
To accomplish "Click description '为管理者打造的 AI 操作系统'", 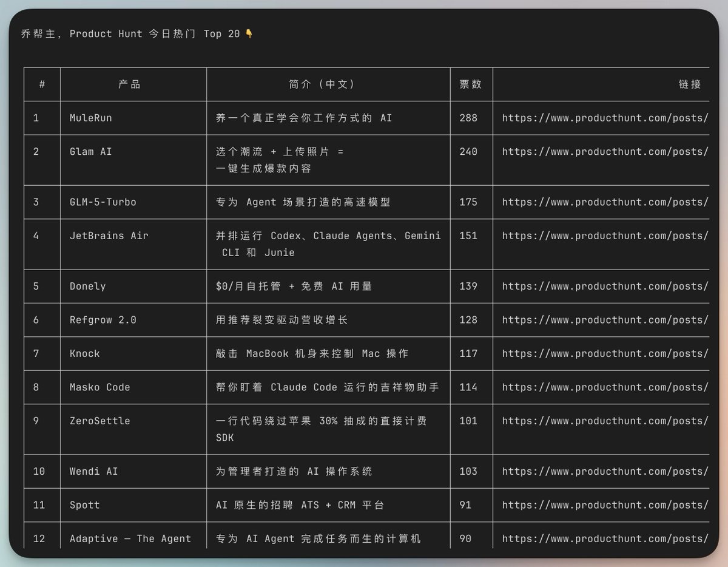I will [x=294, y=471].
